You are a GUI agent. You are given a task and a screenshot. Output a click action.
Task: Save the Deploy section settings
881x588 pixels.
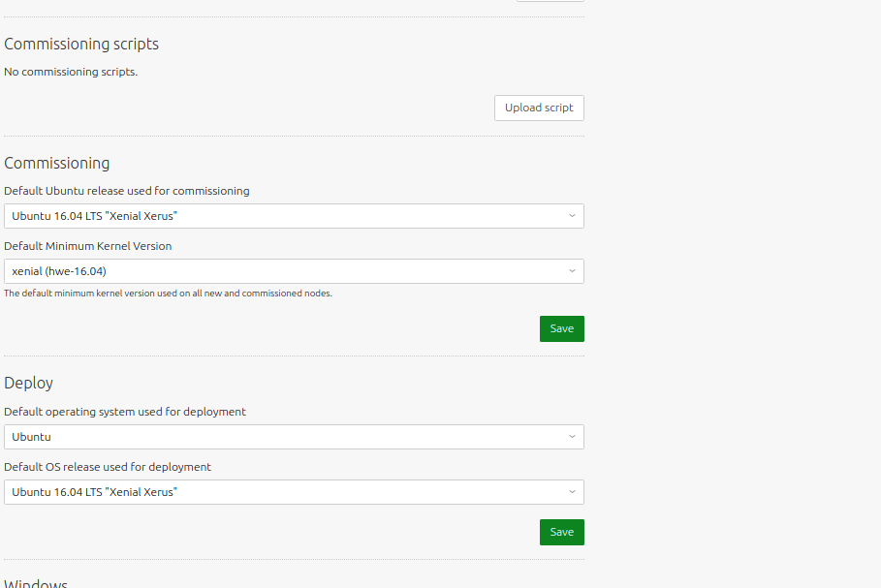(562, 532)
